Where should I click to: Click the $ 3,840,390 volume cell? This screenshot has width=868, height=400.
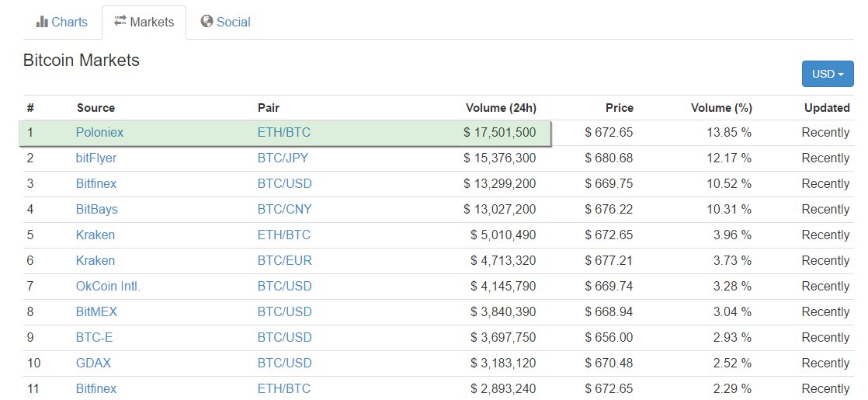(x=503, y=312)
